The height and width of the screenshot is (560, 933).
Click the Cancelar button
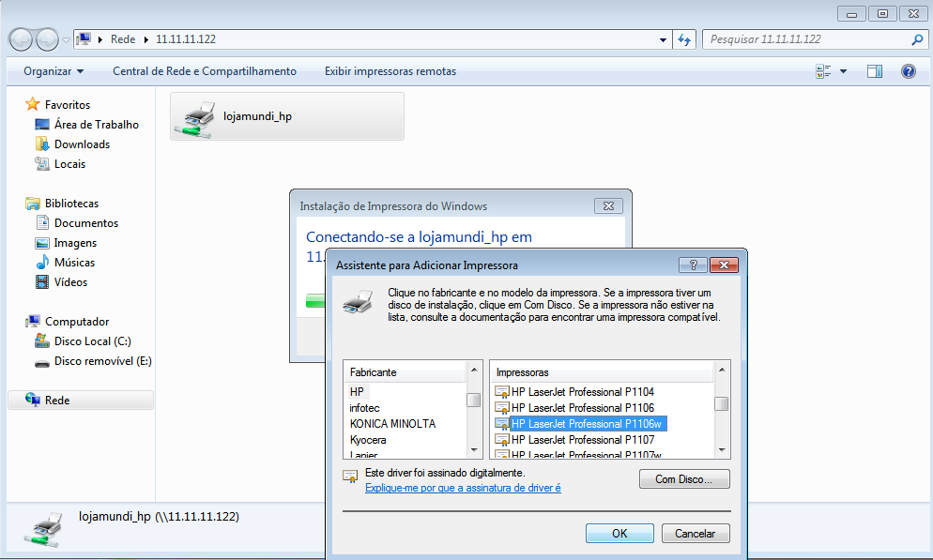[696, 533]
